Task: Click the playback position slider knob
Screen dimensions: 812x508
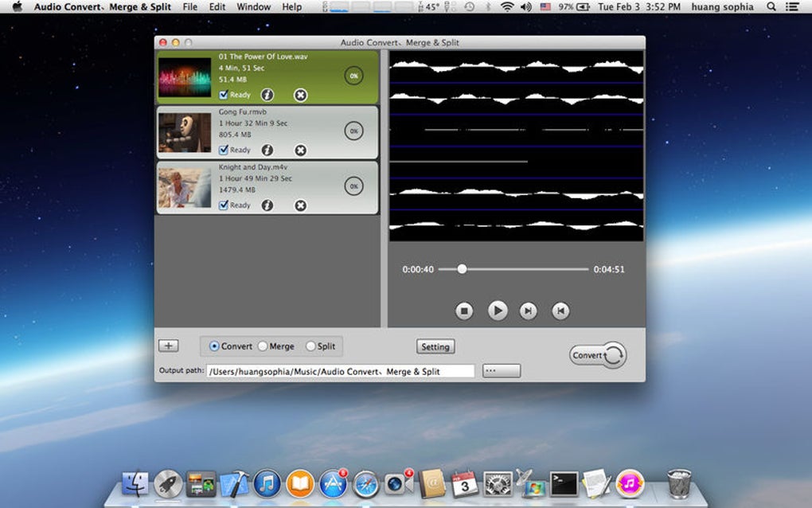Action: tap(462, 269)
